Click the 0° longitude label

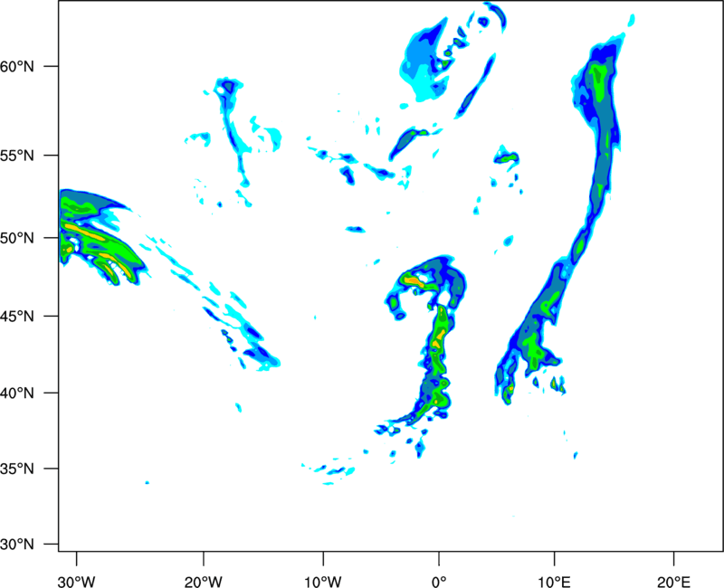point(439,582)
